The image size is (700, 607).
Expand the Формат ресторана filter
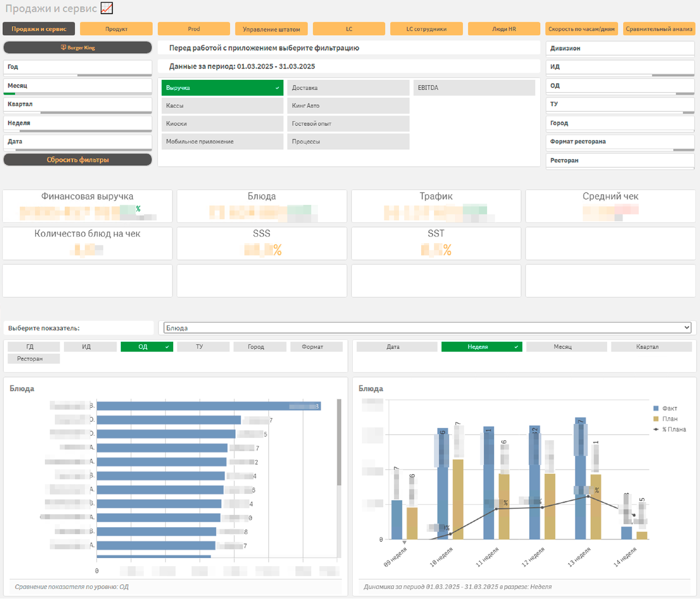(620, 142)
